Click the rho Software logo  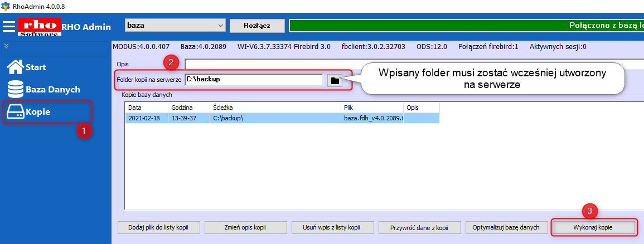[39, 26]
